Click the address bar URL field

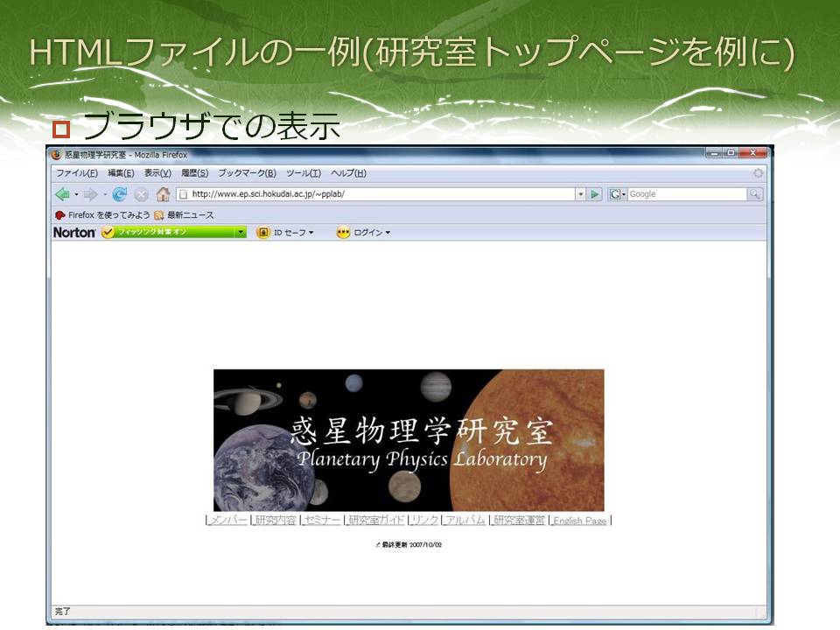[x=375, y=194]
